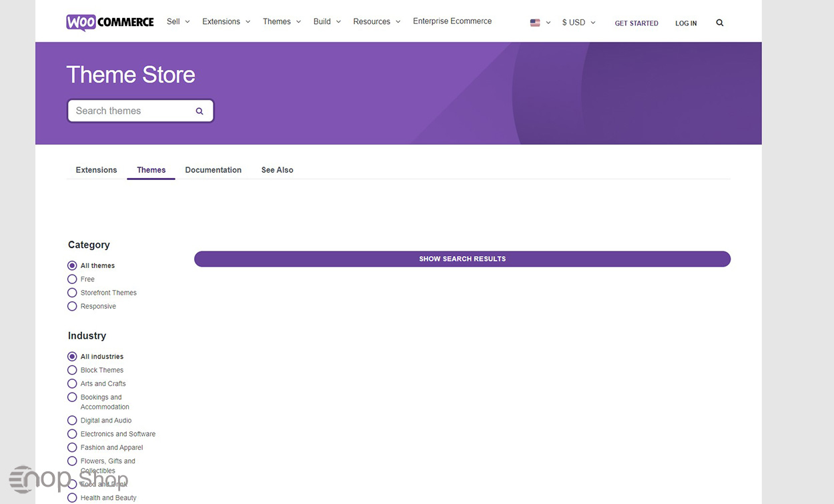Click the Get Started link
Viewport: 834px width, 504px height.
(x=636, y=23)
